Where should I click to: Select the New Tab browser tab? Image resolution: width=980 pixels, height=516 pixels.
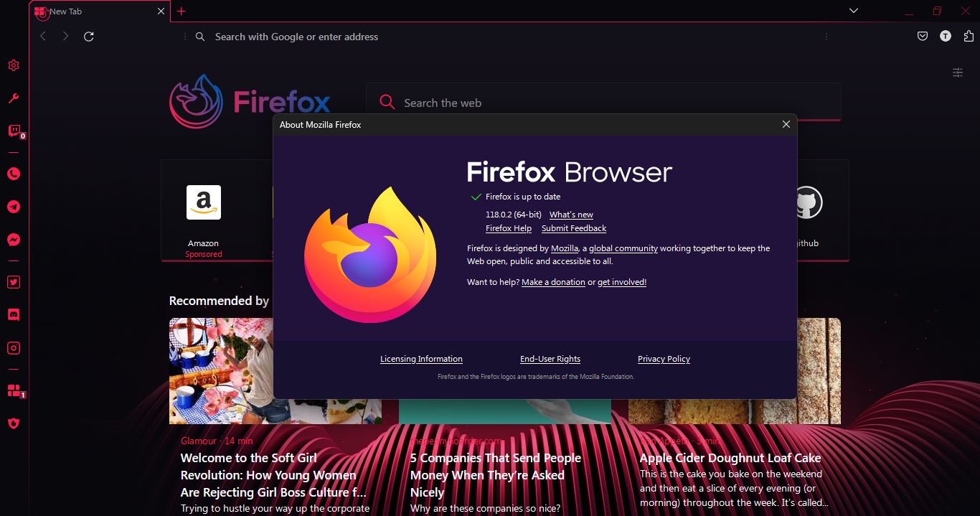tap(86, 11)
